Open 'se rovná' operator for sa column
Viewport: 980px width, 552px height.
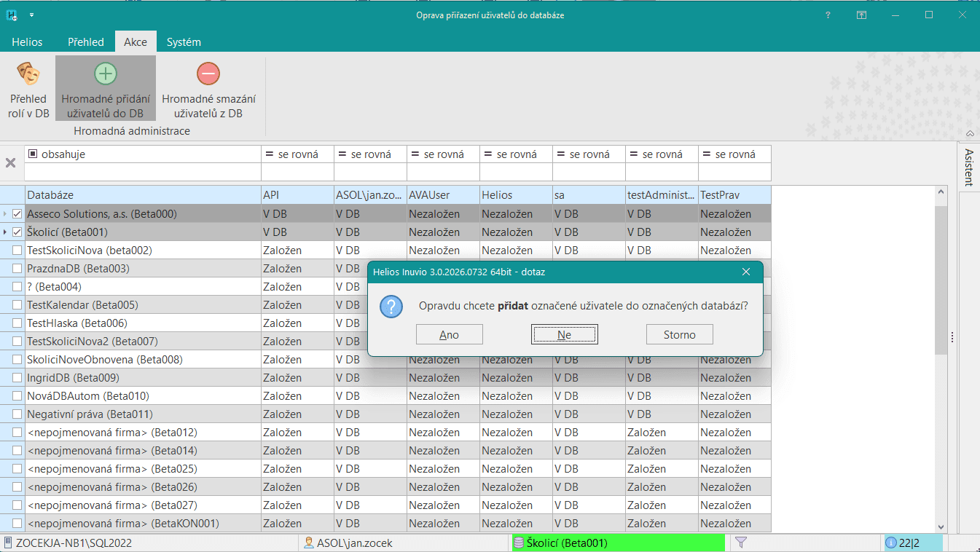pos(589,154)
